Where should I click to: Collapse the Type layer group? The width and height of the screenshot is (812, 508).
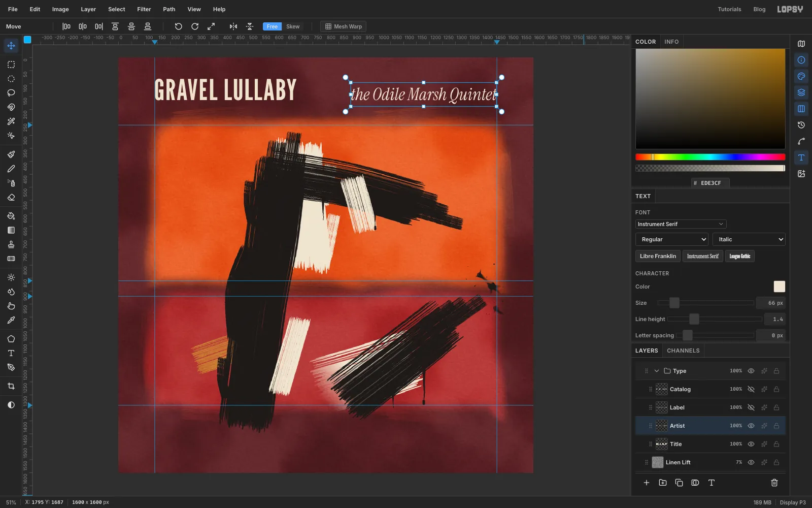click(657, 371)
